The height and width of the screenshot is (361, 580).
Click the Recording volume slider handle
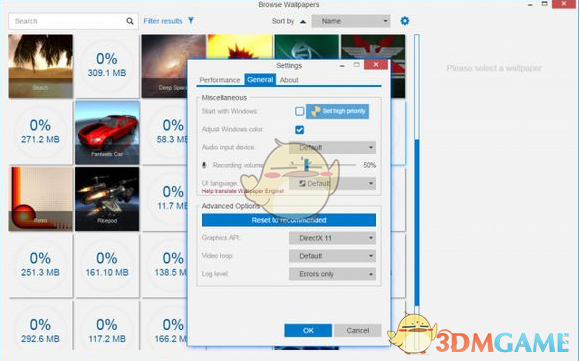point(307,165)
